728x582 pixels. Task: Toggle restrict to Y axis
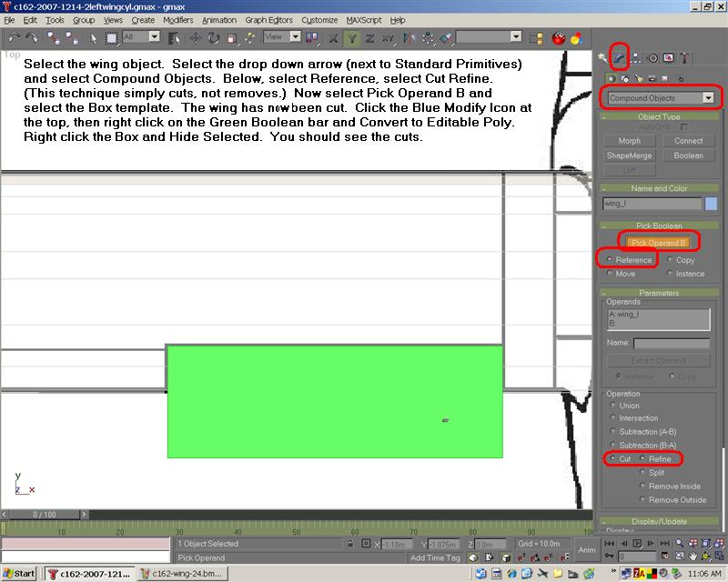click(352, 38)
